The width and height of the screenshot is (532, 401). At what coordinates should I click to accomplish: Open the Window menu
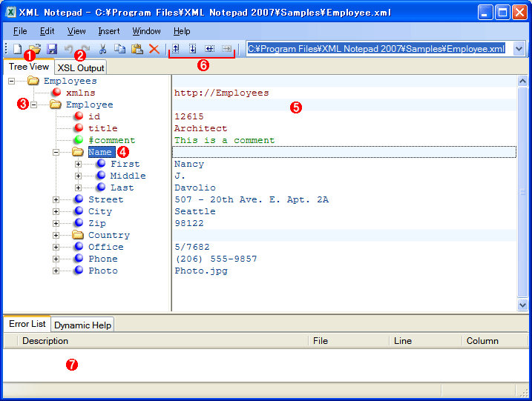146,31
